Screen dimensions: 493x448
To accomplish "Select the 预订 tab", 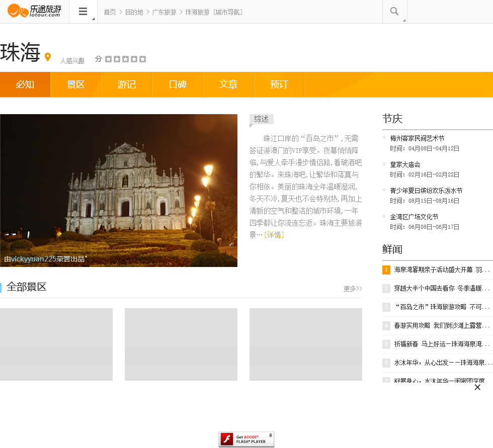I will tap(279, 84).
